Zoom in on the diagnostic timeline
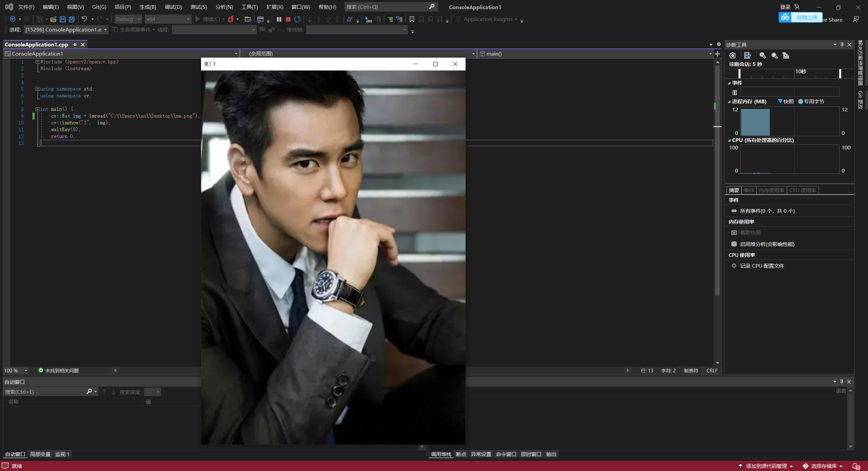The image size is (868, 471). tap(763, 56)
